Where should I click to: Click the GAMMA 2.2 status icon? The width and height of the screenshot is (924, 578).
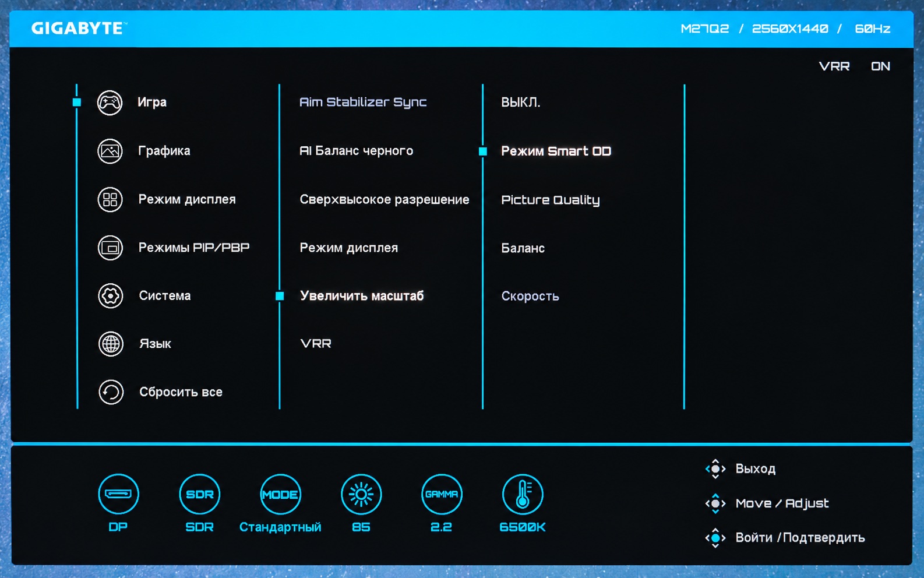pos(442,494)
